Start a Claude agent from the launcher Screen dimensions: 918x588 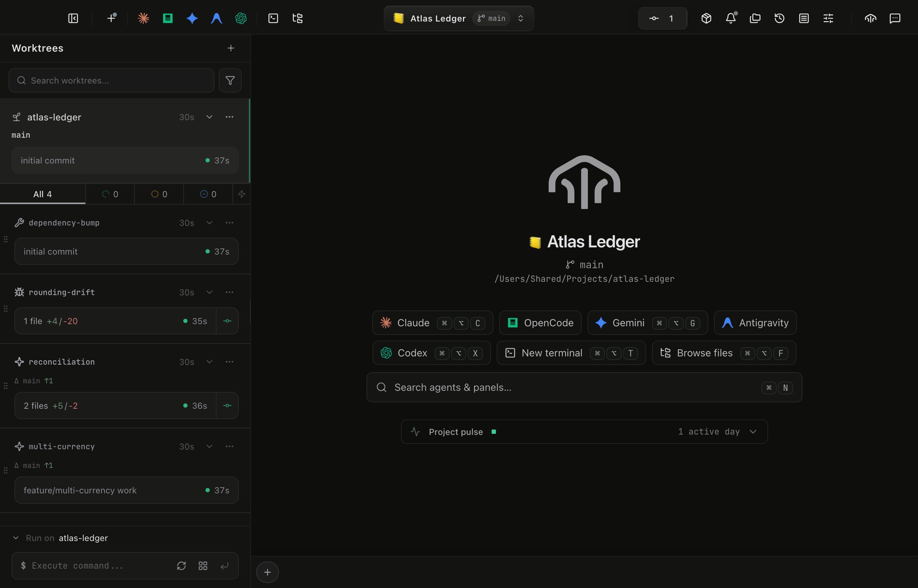[x=433, y=323]
